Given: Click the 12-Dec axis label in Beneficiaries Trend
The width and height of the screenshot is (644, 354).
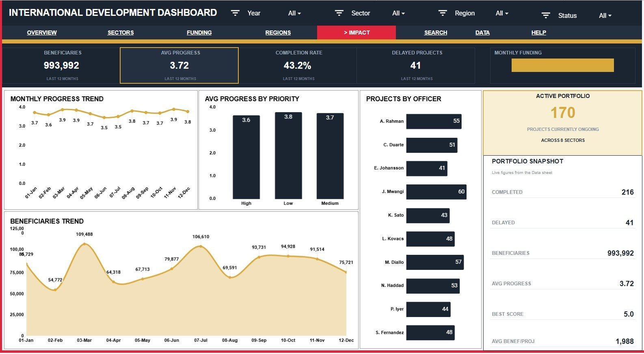Looking at the screenshot, I should [346, 340].
